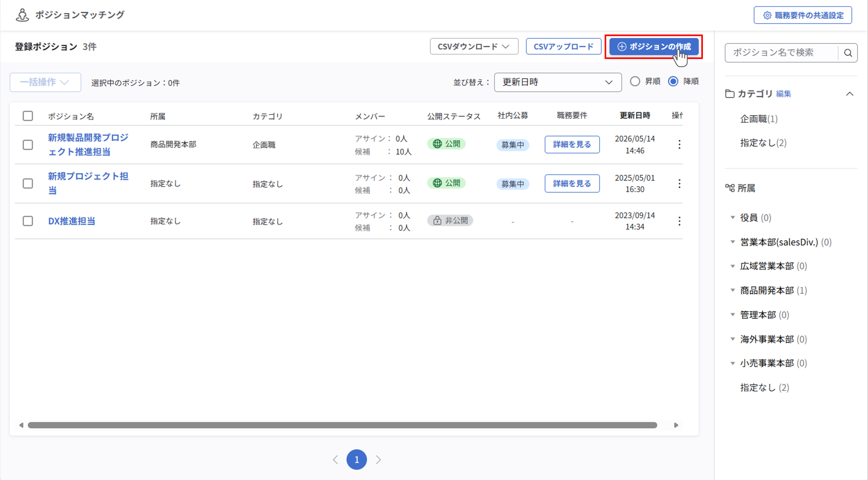Go to next page arrow

click(378, 459)
